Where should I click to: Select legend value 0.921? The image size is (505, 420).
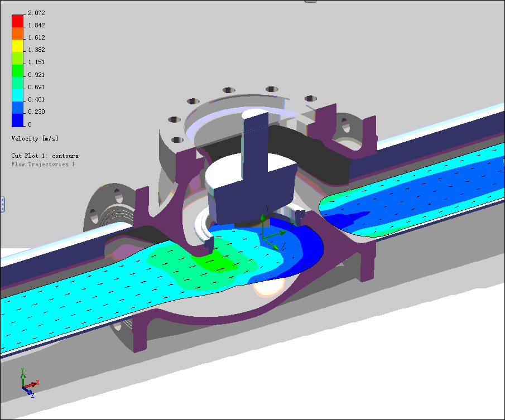pyautogui.click(x=36, y=75)
